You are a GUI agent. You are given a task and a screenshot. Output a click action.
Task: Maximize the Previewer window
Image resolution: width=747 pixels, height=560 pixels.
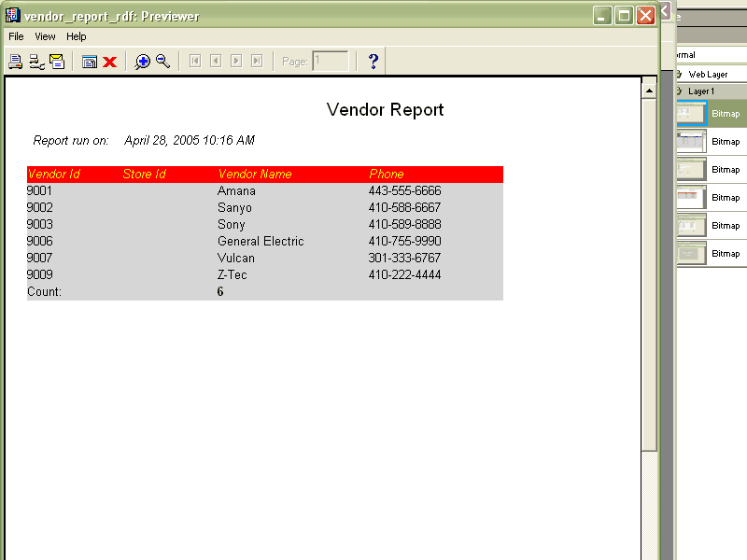click(624, 15)
